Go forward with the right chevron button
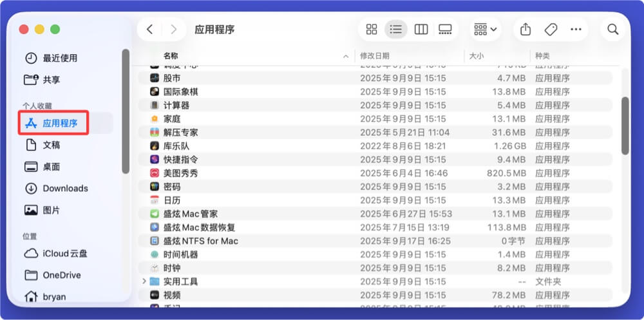The height and width of the screenshot is (320, 644). tap(174, 30)
